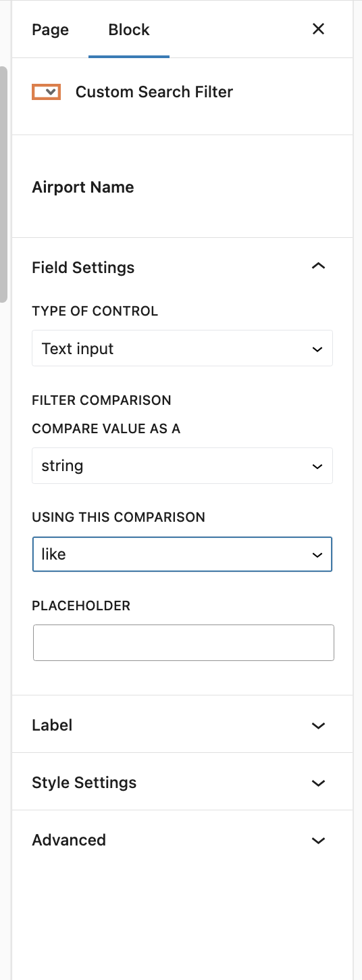This screenshot has height=980, width=362.
Task: Open the Type of Control dropdown
Action: coord(182,349)
